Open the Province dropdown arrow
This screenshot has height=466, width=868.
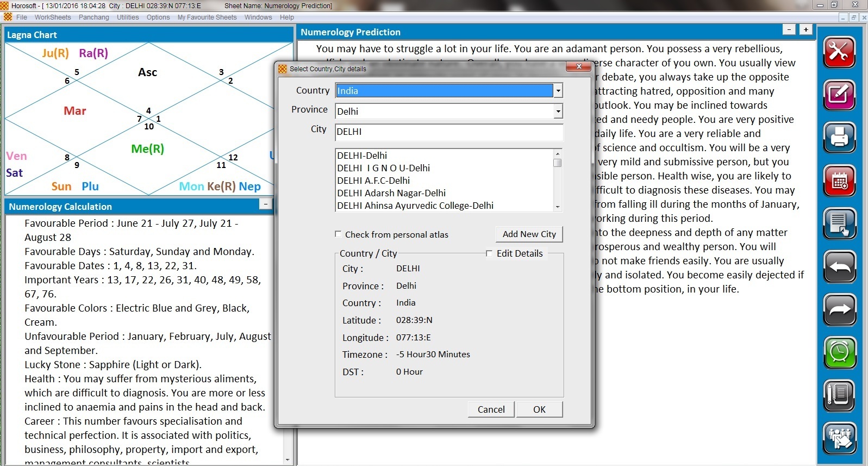coord(558,111)
